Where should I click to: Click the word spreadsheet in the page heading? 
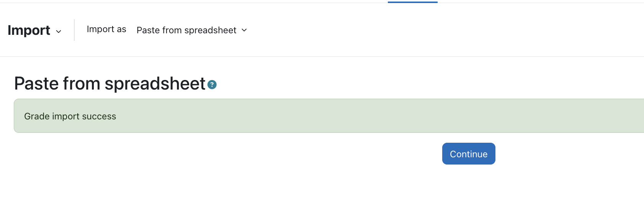(155, 83)
